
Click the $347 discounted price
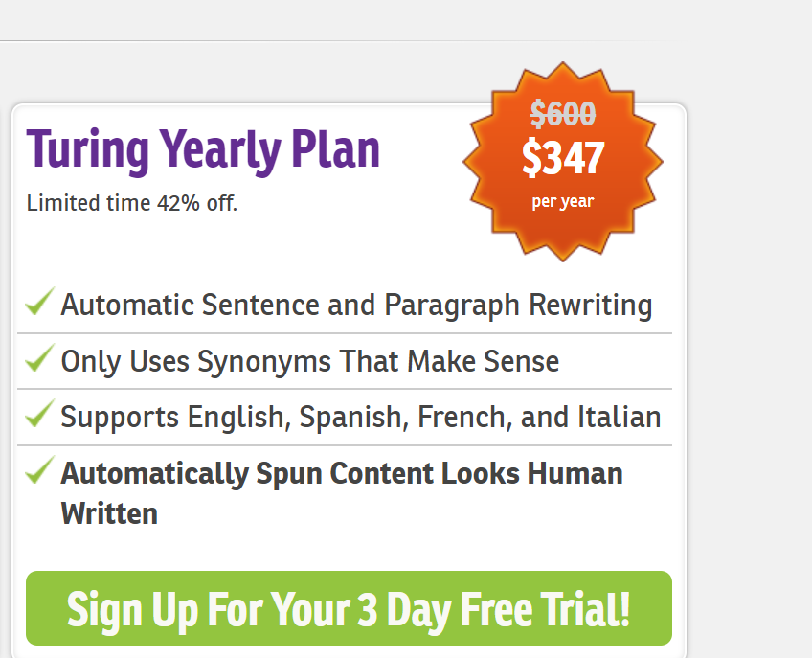563,158
